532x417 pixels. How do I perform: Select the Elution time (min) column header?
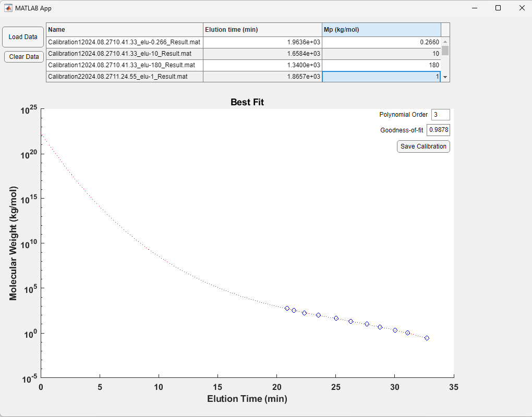click(262, 30)
